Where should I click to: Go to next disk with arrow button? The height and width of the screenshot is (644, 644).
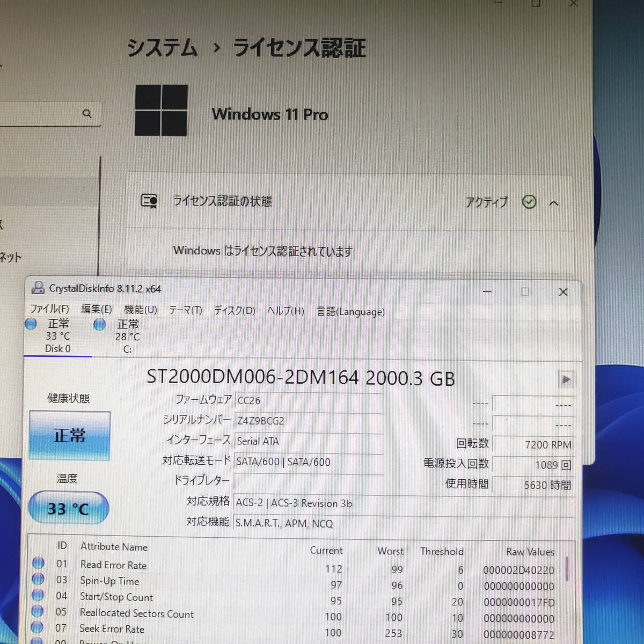(566, 379)
